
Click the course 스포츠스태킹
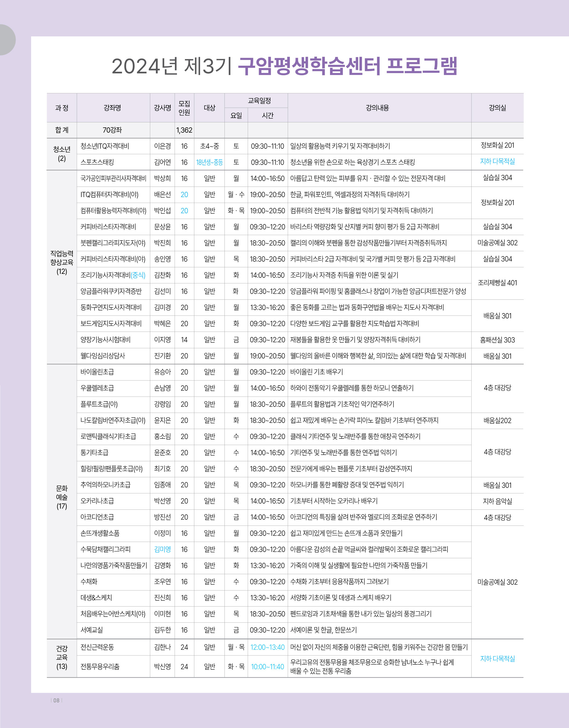tap(97, 162)
